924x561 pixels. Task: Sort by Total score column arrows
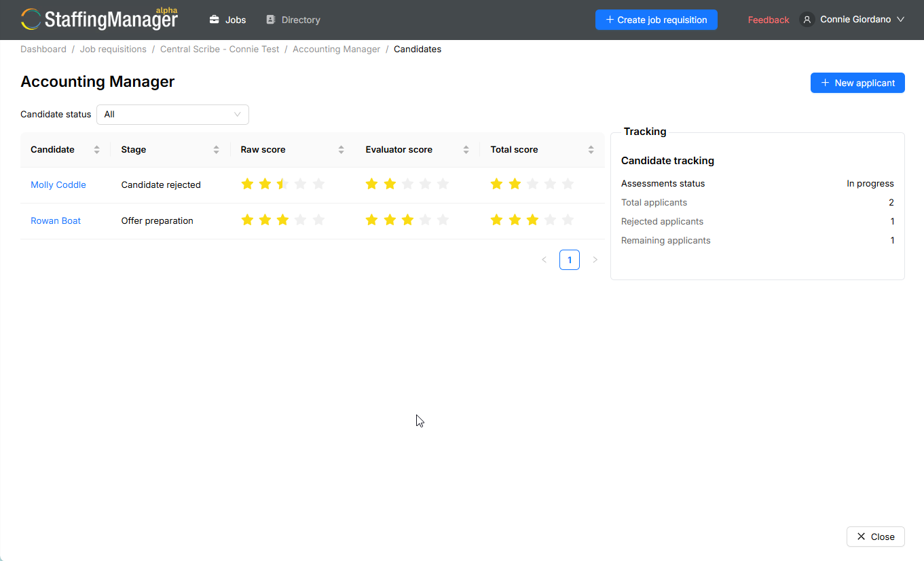[x=591, y=150]
